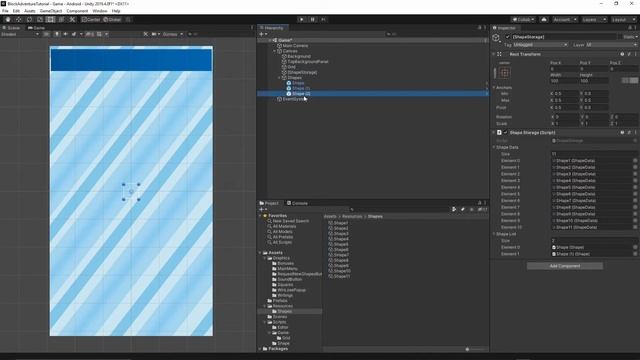Image resolution: width=640 pixels, height=360 pixels.
Task: Select the combined Transform tool
Action: pyautogui.click(x=61, y=20)
